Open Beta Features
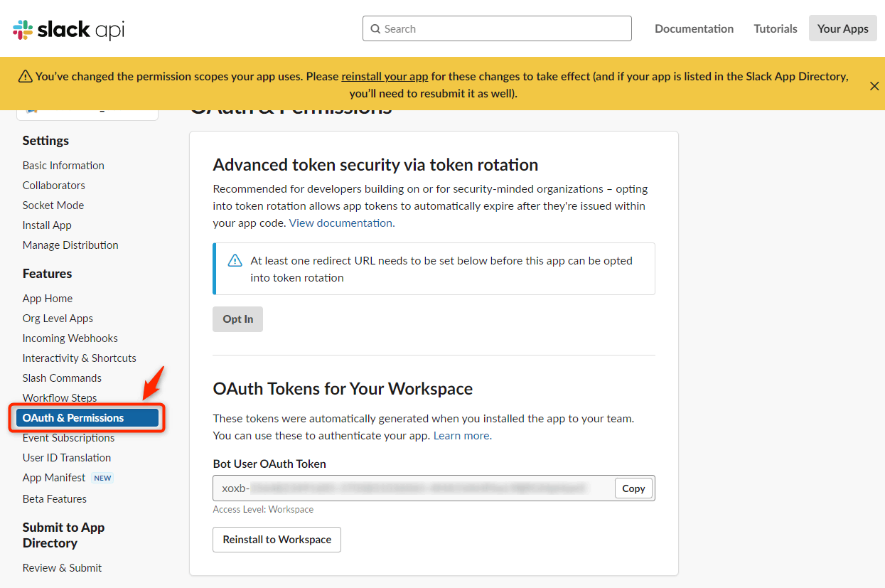 click(55, 498)
